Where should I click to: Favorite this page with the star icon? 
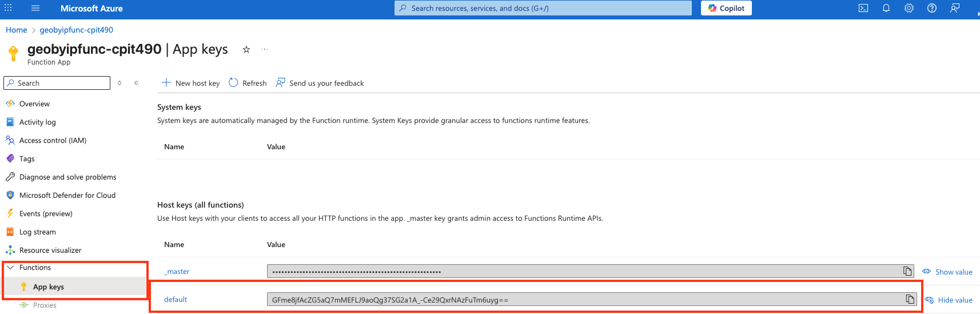pos(246,50)
